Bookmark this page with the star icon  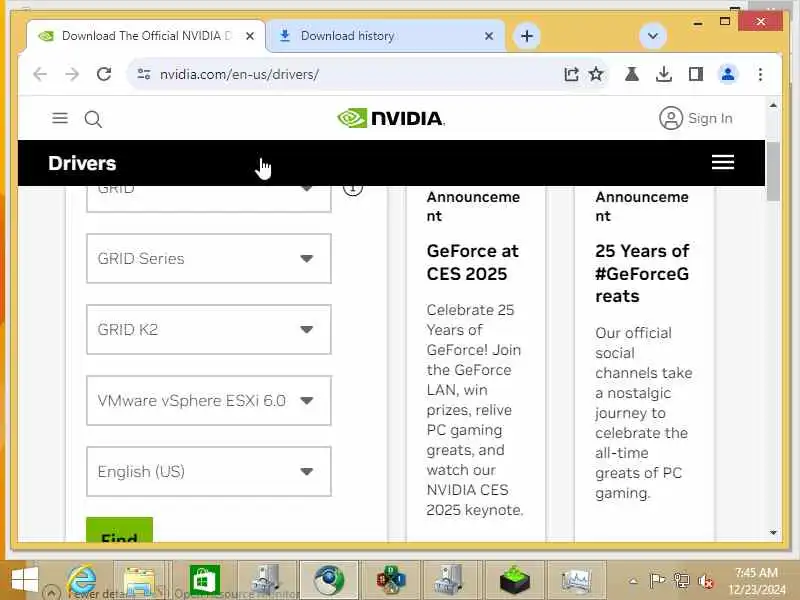(x=596, y=74)
